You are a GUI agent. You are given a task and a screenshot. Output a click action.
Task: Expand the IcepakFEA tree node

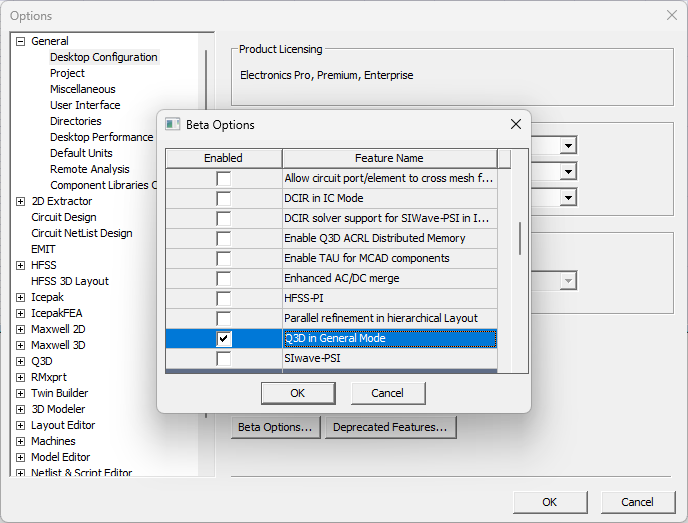pyautogui.click(x=20, y=313)
